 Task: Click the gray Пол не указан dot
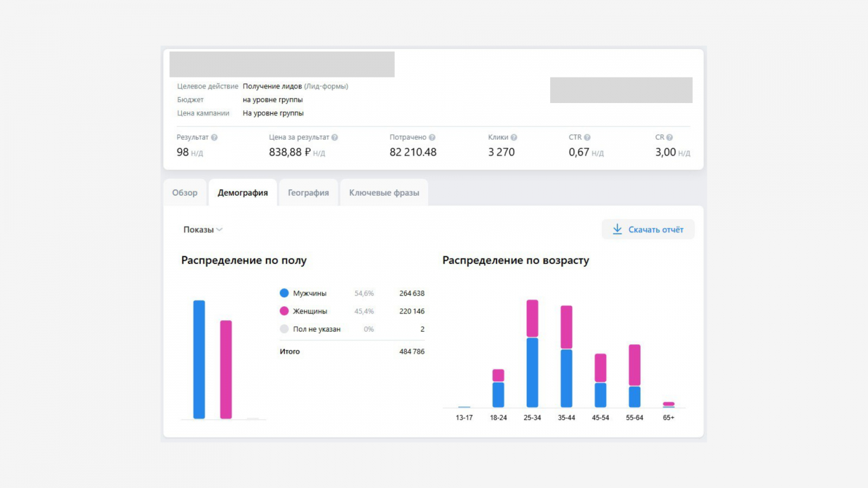pos(284,329)
